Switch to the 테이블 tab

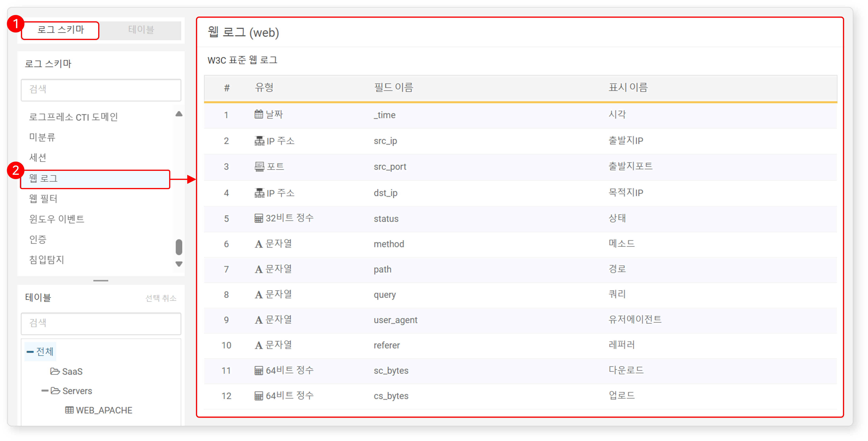pyautogui.click(x=141, y=30)
